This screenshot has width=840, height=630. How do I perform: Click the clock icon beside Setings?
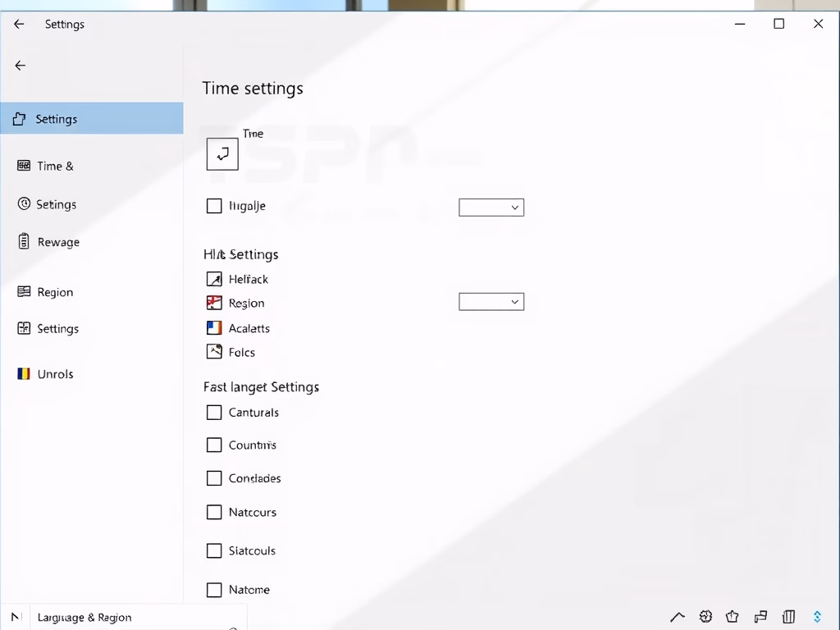coord(24,203)
